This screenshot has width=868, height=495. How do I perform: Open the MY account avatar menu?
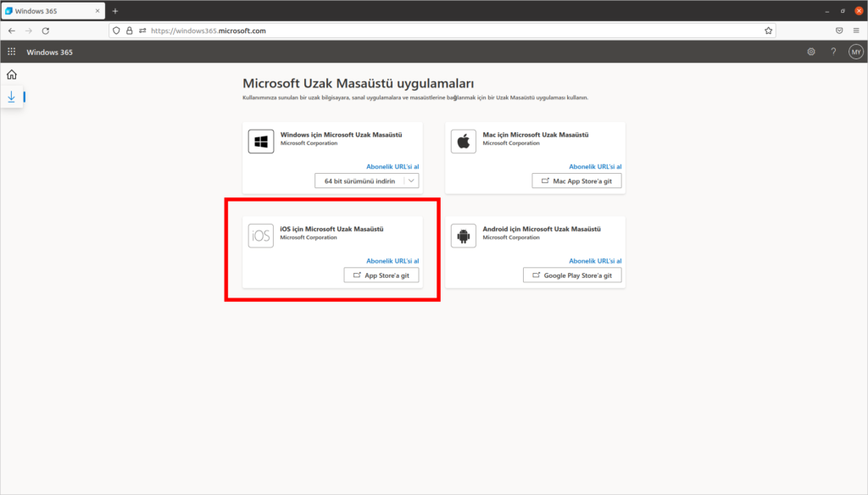[x=856, y=52]
